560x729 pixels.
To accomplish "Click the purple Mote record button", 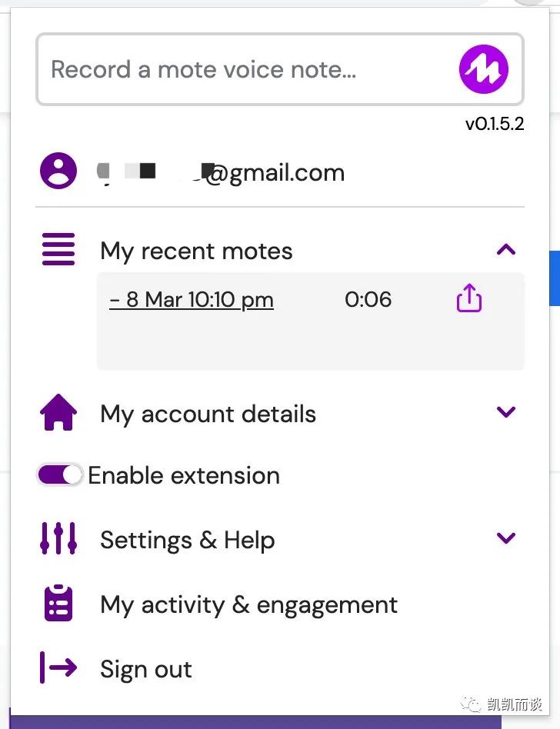I will [x=483, y=69].
